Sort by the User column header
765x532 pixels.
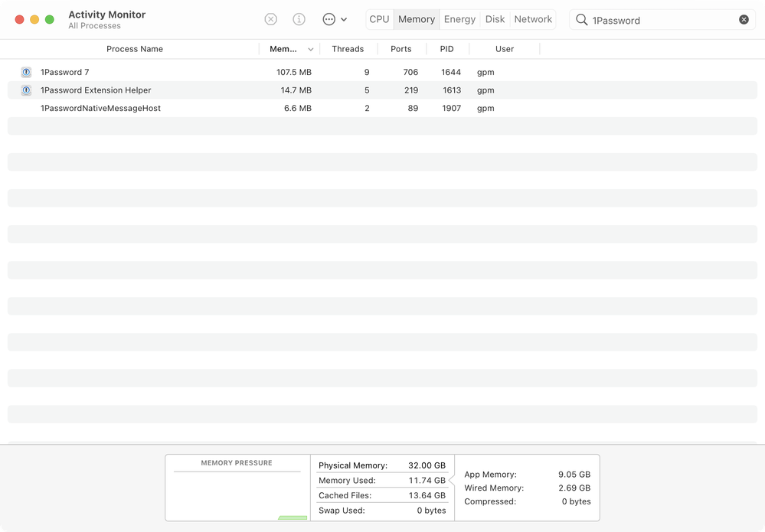pyautogui.click(x=504, y=49)
